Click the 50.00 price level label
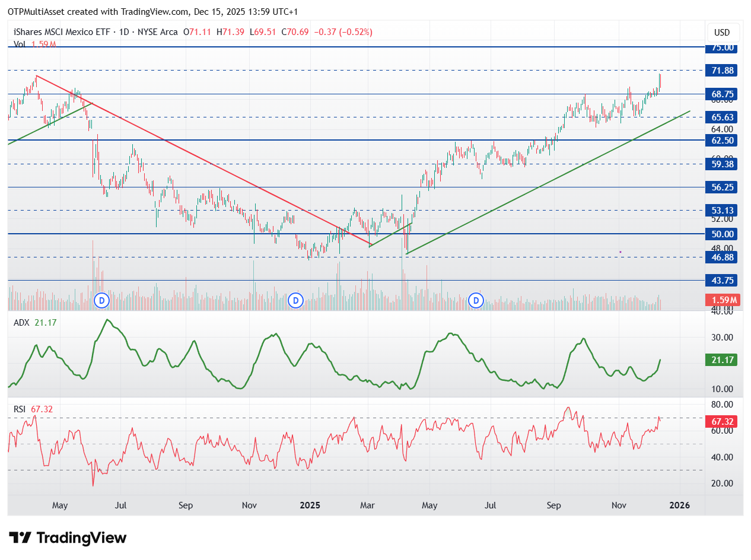The height and width of the screenshot is (560, 751). click(721, 234)
